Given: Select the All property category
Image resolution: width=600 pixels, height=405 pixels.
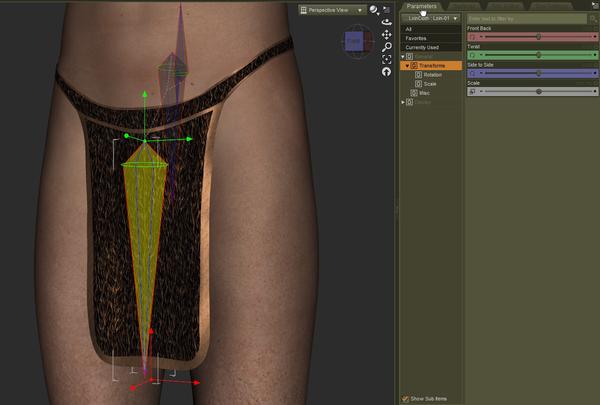Looking at the screenshot, I should (431, 29).
